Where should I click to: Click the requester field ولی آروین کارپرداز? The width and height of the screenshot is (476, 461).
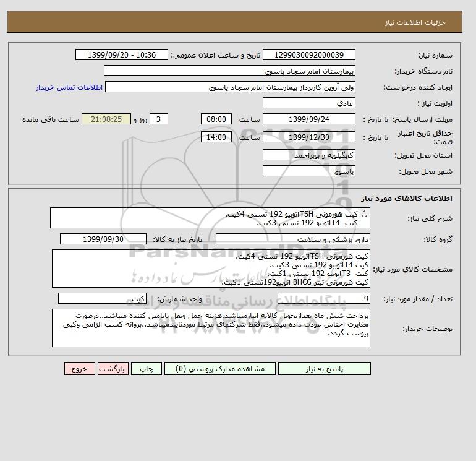point(230,87)
